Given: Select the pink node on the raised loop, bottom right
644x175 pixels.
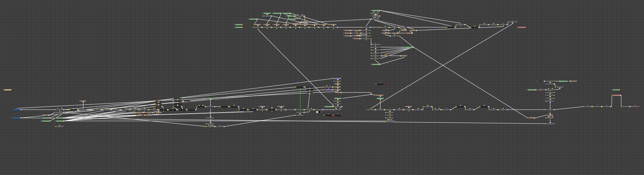Looking at the screenshot, I should (x=616, y=95).
